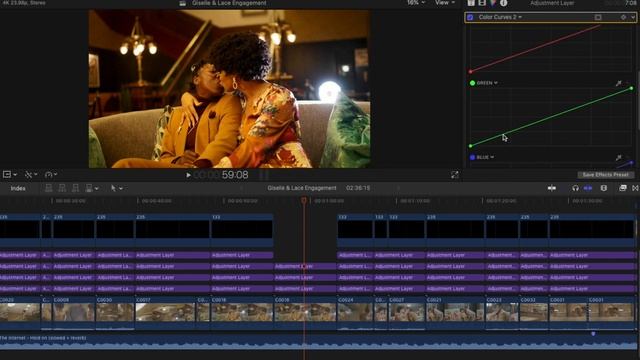The width and height of the screenshot is (640, 360).
Task: Open the trim and crop tools menu
Action: (31, 175)
